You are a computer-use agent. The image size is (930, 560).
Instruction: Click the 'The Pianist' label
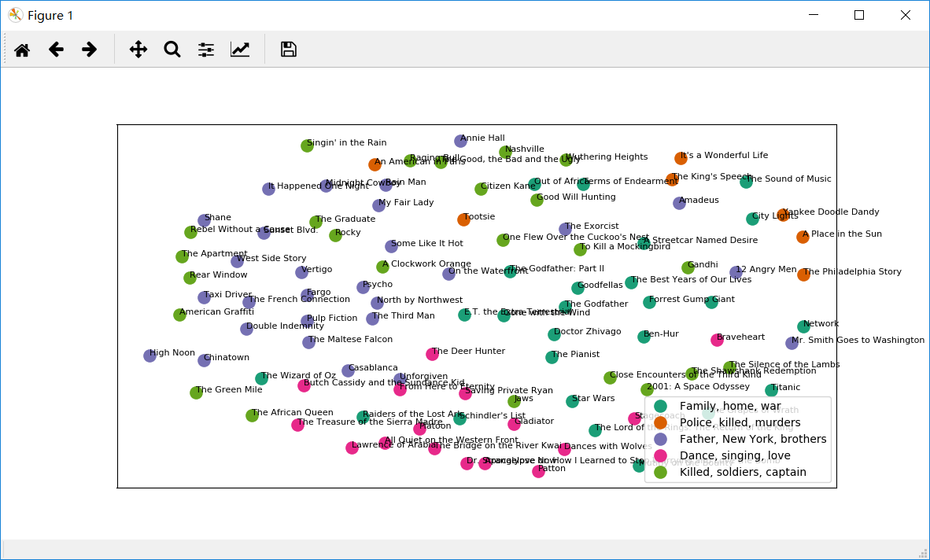tap(575, 354)
